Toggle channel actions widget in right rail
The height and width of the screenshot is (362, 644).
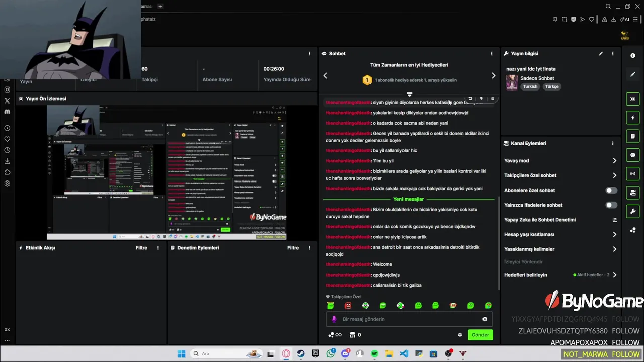pos(633,193)
